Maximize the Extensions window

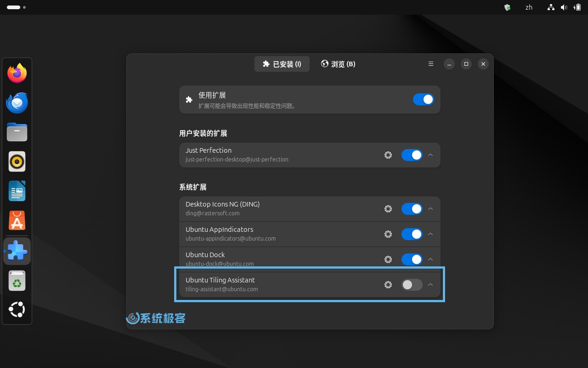[x=466, y=64]
